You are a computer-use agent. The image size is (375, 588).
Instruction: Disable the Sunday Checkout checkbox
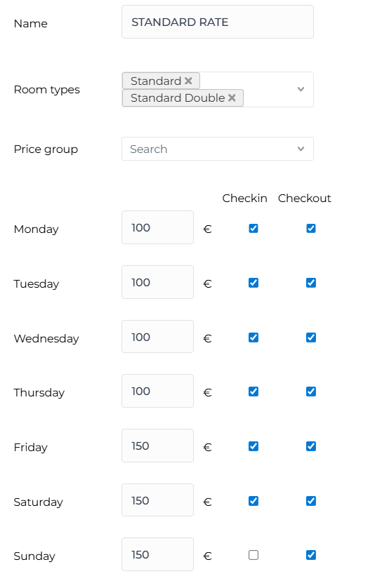311,554
